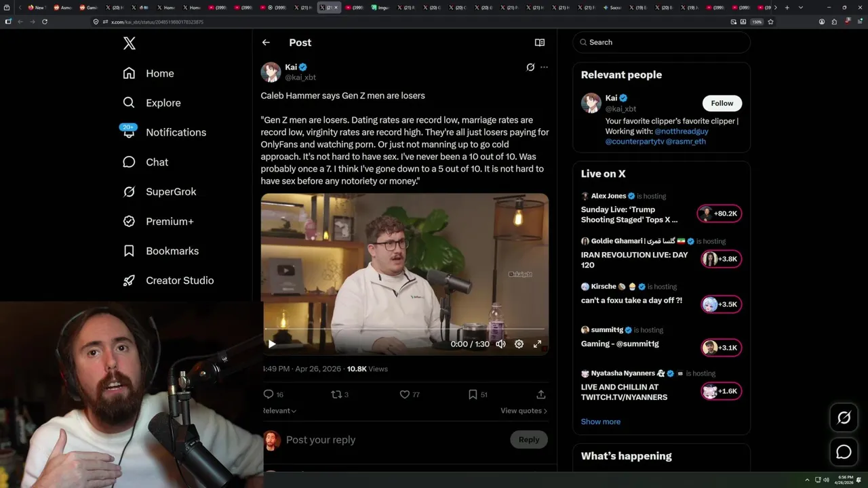The height and width of the screenshot is (488, 868).
Task: Click the browser back arrow
Action: tap(20, 22)
